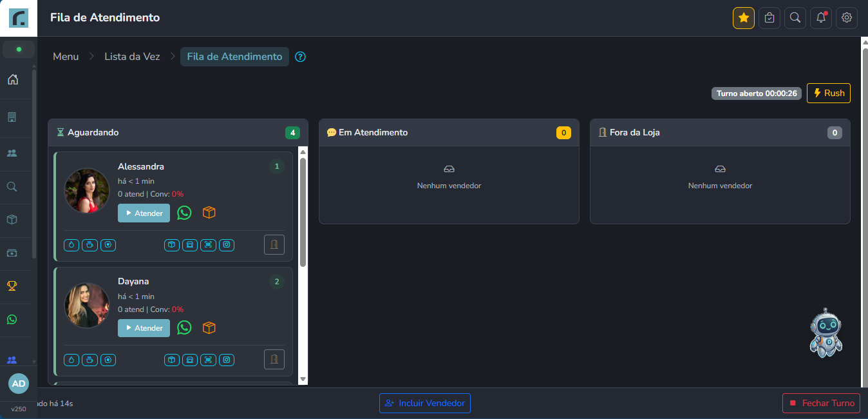Click the Em Atendimento count badge 0
The image size is (868, 419).
tap(563, 133)
